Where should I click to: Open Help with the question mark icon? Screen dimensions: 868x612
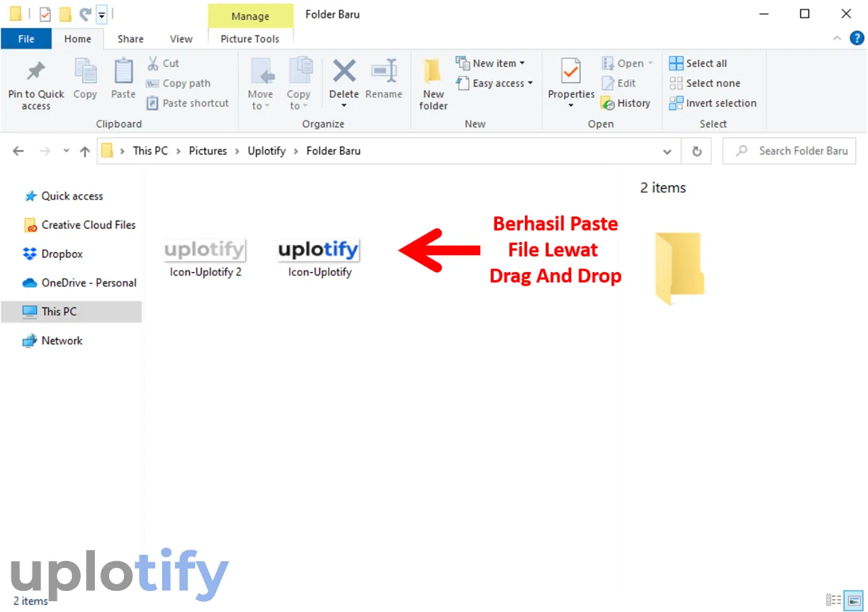[856, 38]
